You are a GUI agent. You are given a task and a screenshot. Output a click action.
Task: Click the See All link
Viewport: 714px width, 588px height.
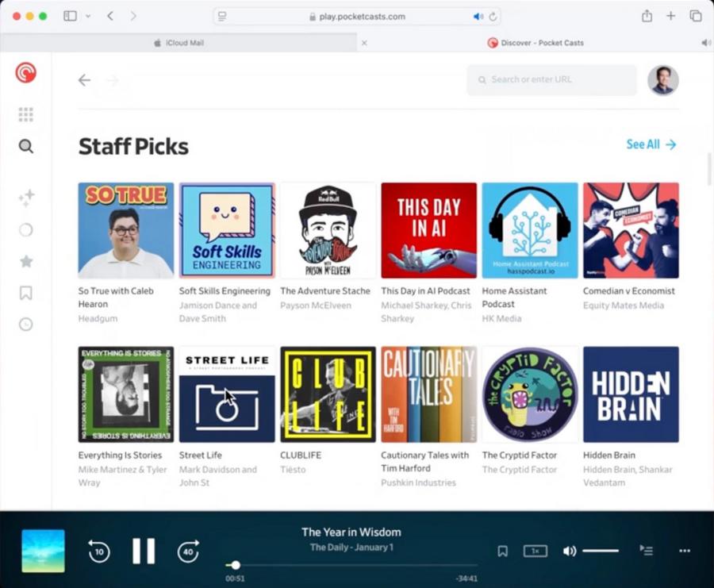click(651, 145)
